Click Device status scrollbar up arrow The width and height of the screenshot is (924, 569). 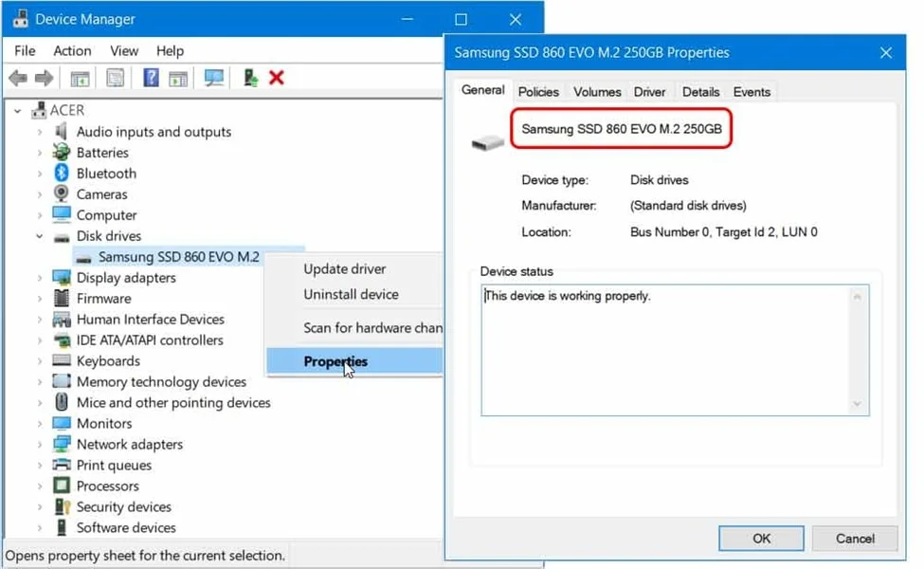(x=857, y=297)
